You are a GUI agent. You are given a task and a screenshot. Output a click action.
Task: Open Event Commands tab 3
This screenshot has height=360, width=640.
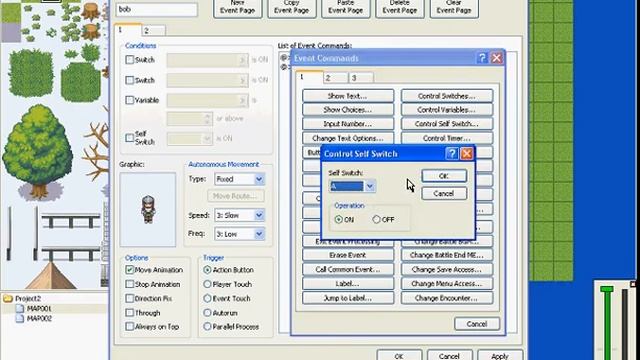[361, 78]
